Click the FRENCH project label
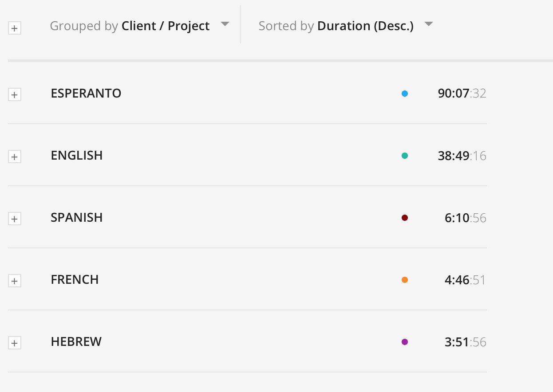The image size is (553, 392). (75, 280)
